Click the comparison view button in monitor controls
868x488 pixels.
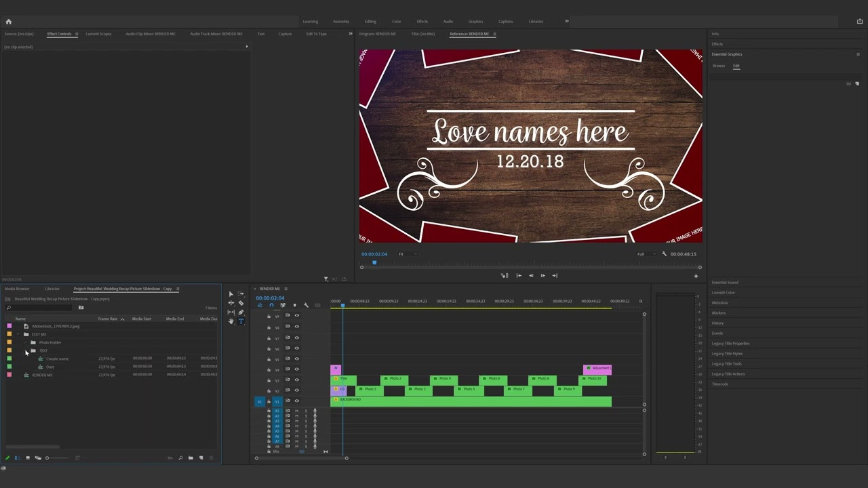[x=505, y=276]
